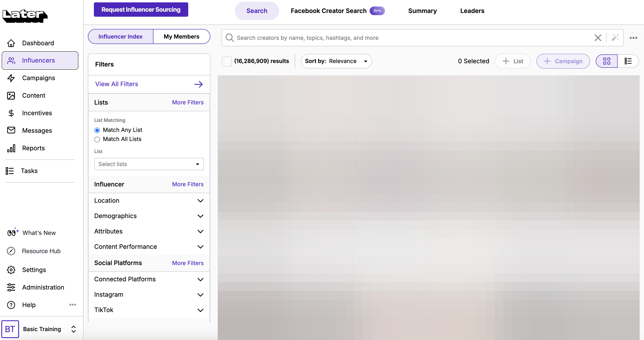This screenshot has width=644, height=340.
Task: Click the add to List button
Action: [x=512, y=61]
